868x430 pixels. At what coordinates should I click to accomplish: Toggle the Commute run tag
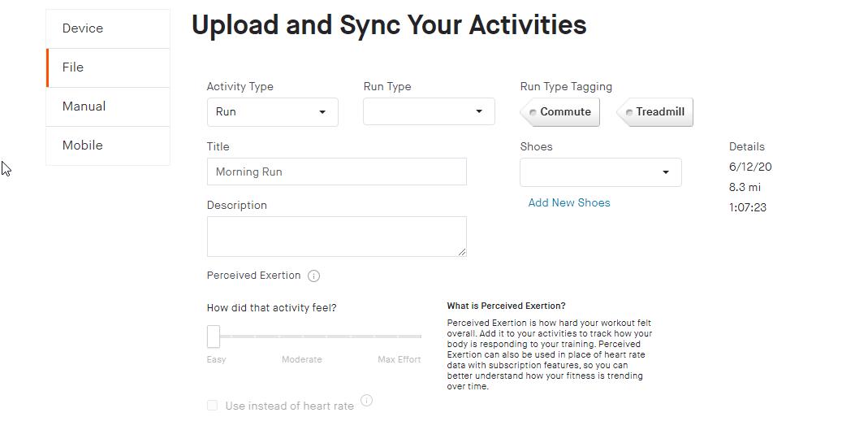click(559, 112)
